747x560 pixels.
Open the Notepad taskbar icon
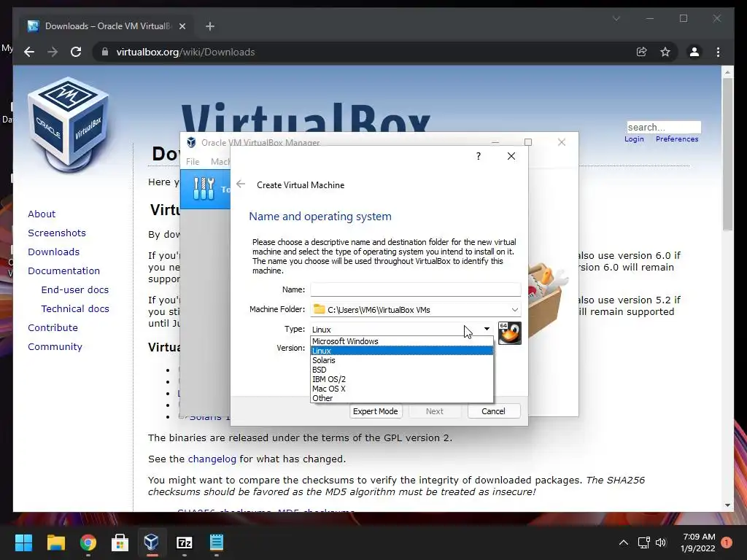216,542
